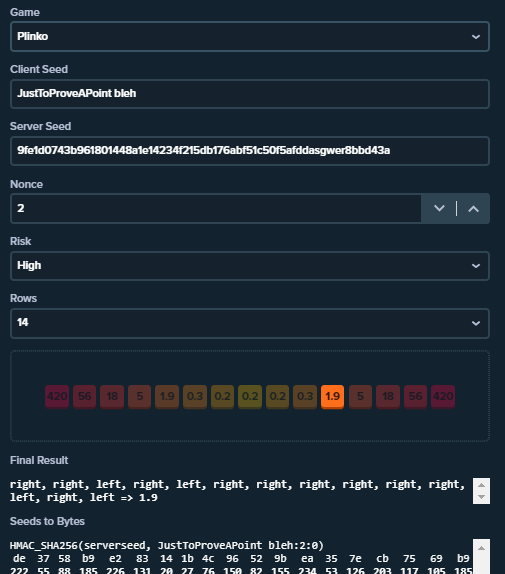Click the Nonce number field
The image size is (505, 574).
pos(216,208)
